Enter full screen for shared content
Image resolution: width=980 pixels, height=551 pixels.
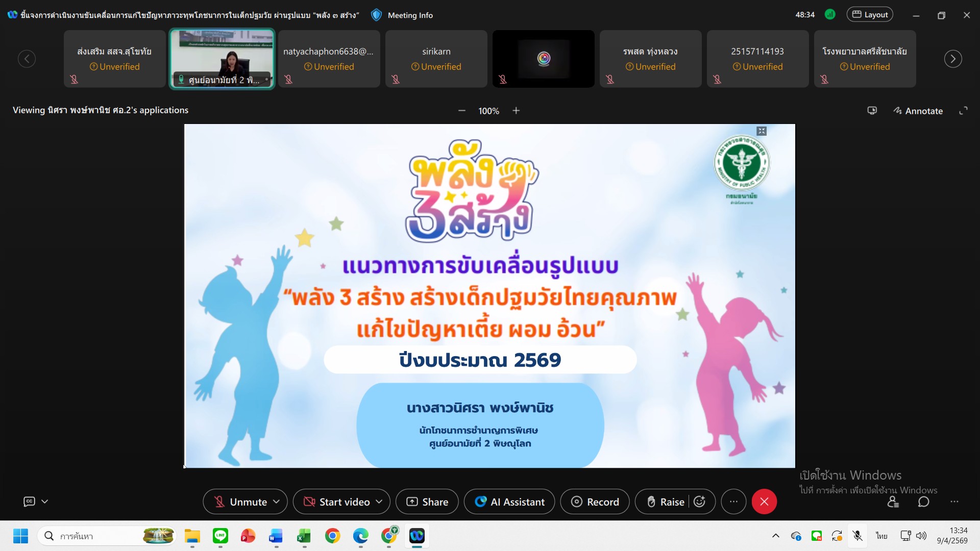click(963, 111)
